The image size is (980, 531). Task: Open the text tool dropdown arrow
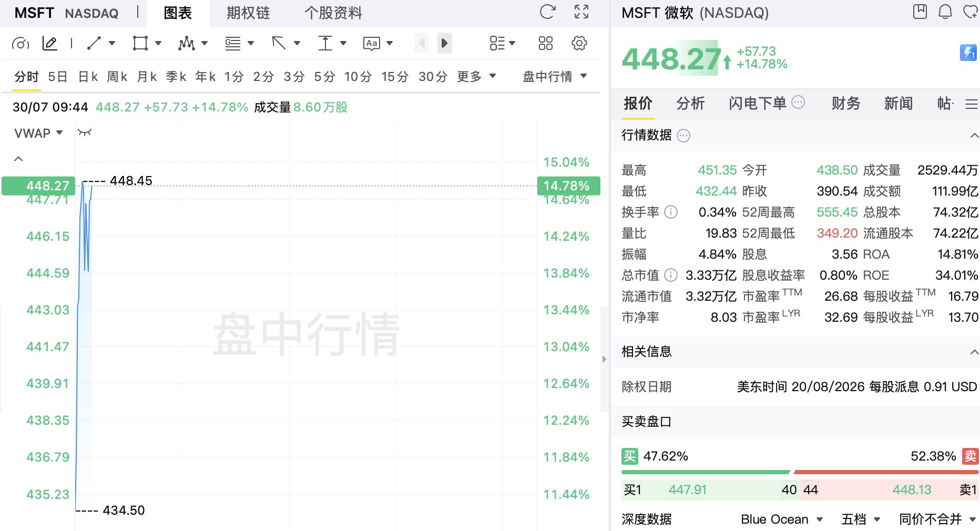point(390,43)
